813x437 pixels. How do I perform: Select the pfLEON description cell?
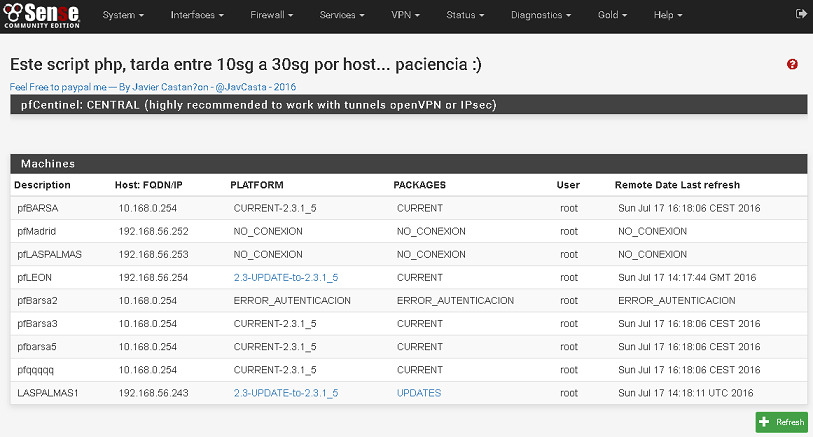[34, 277]
